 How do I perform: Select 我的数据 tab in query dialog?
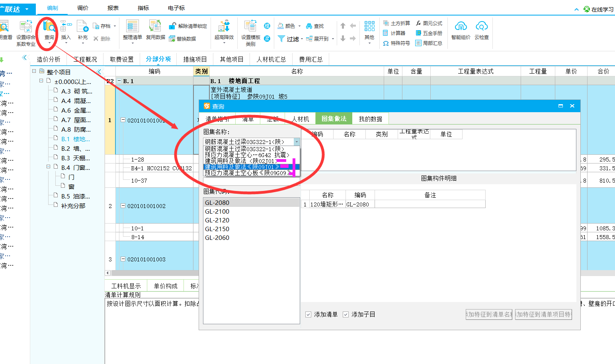click(x=371, y=119)
